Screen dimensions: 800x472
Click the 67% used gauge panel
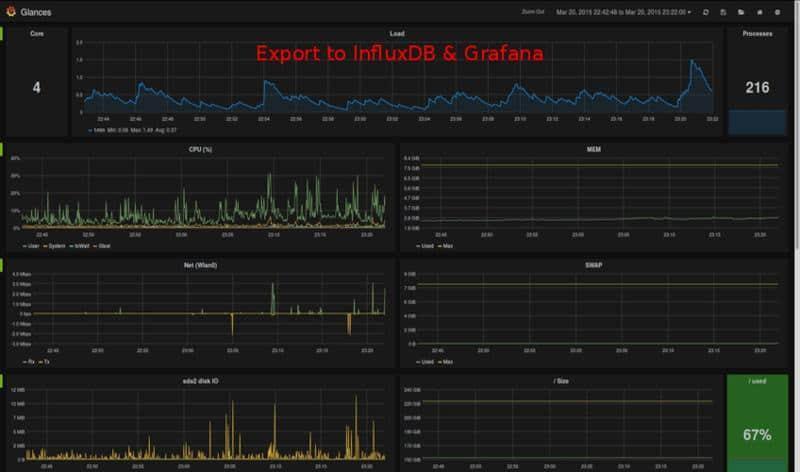tap(756, 425)
